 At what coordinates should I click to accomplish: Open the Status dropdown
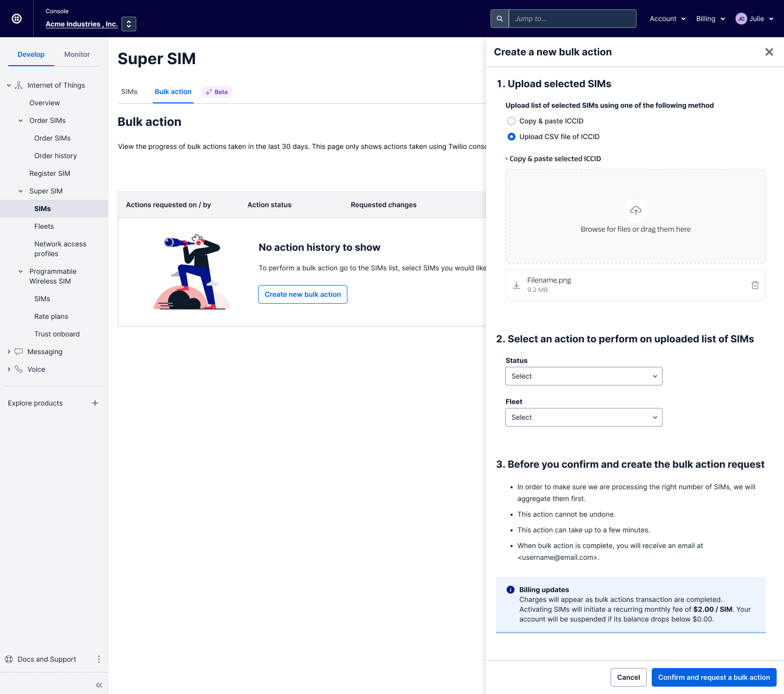[584, 376]
